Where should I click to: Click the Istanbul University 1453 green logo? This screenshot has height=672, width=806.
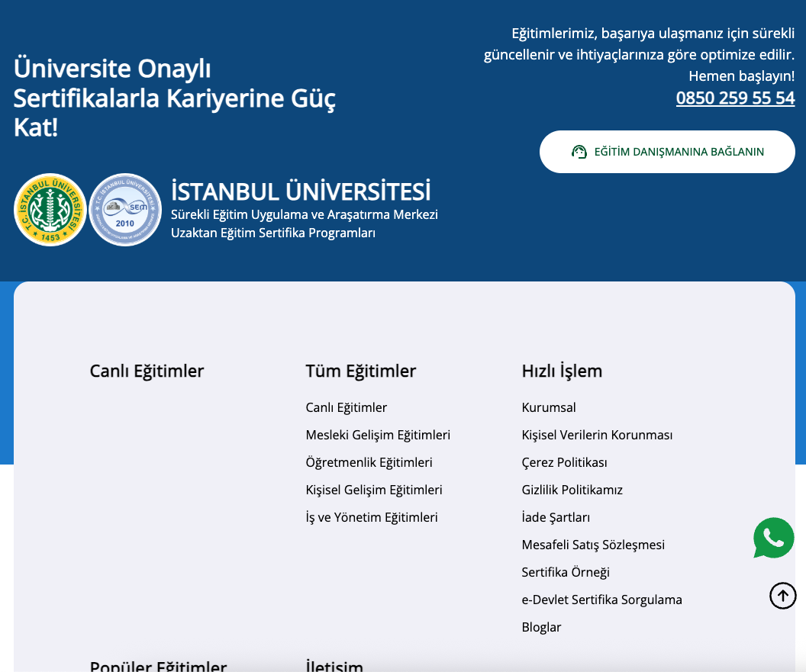tap(50, 210)
